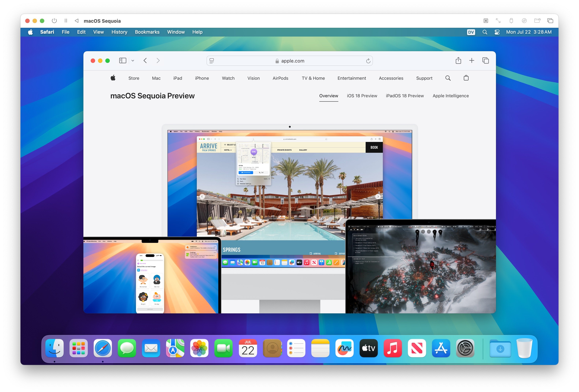Viewport: 579px width, 392px height.
Task: Open the Safari menu
Action: point(47,32)
